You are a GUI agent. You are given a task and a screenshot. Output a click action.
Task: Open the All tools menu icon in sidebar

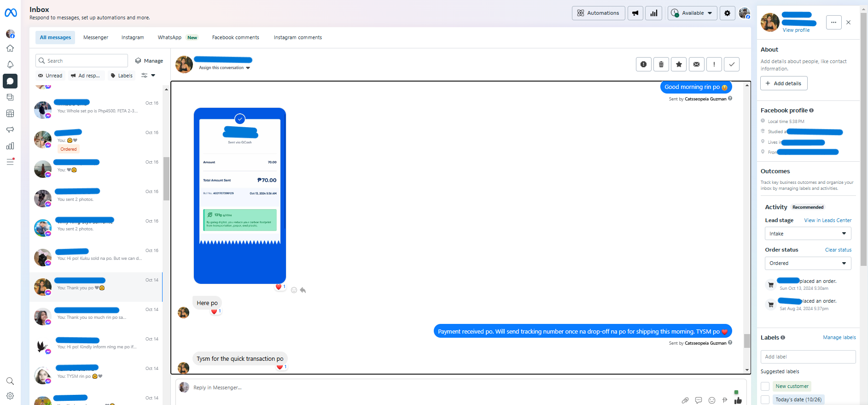click(x=10, y=162)
